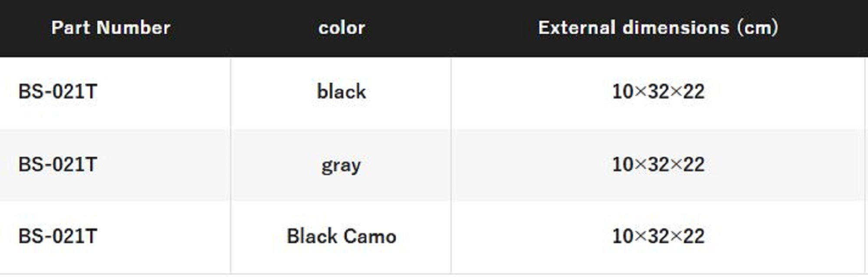Click the word Part in the header
The width and height of the screenshot is (868, 277).
pyautogui.click(x=70, y=28)
